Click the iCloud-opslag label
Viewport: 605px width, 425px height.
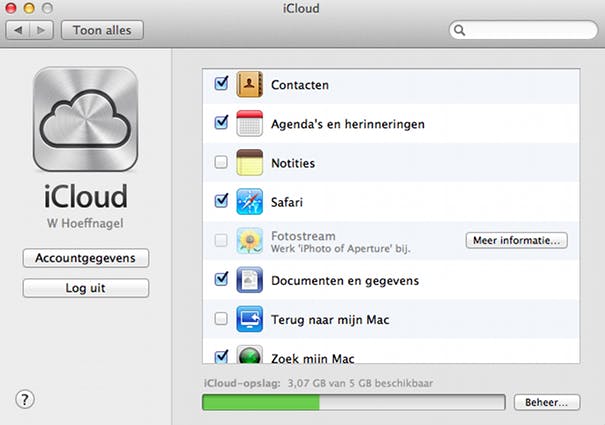242,383
